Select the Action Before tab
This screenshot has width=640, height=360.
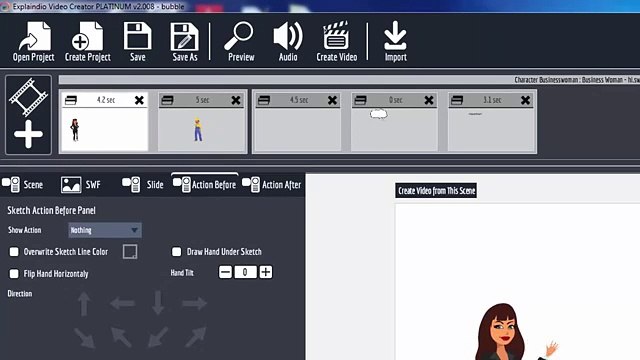[204, 184]
